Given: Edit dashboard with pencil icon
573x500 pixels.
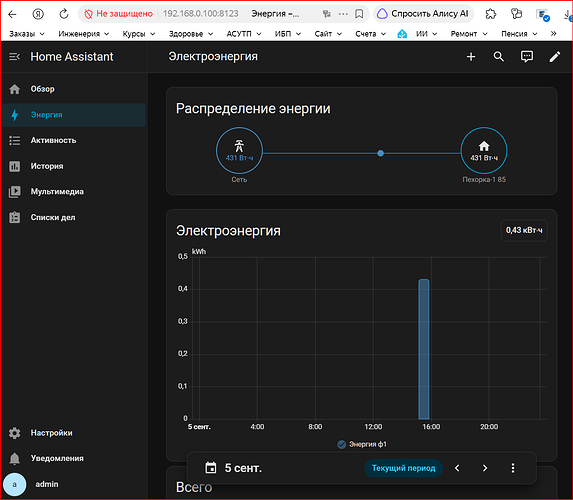Looking at the screenshot, I should (x=555, y=57).
